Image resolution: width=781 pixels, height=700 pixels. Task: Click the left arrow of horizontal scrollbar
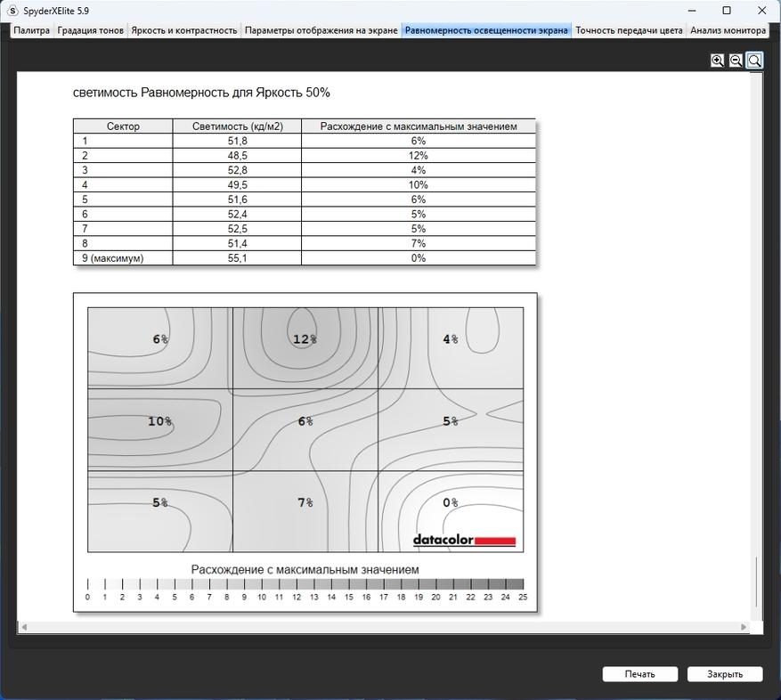24,627
